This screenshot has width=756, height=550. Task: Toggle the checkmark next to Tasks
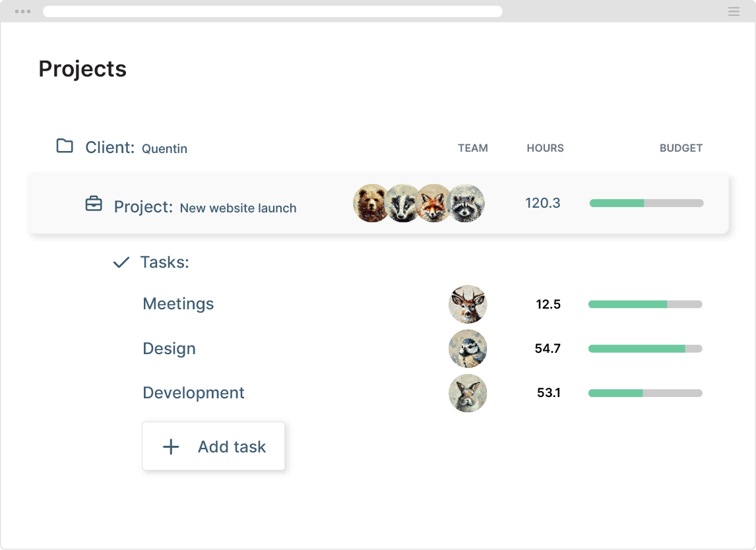point(121,262)
